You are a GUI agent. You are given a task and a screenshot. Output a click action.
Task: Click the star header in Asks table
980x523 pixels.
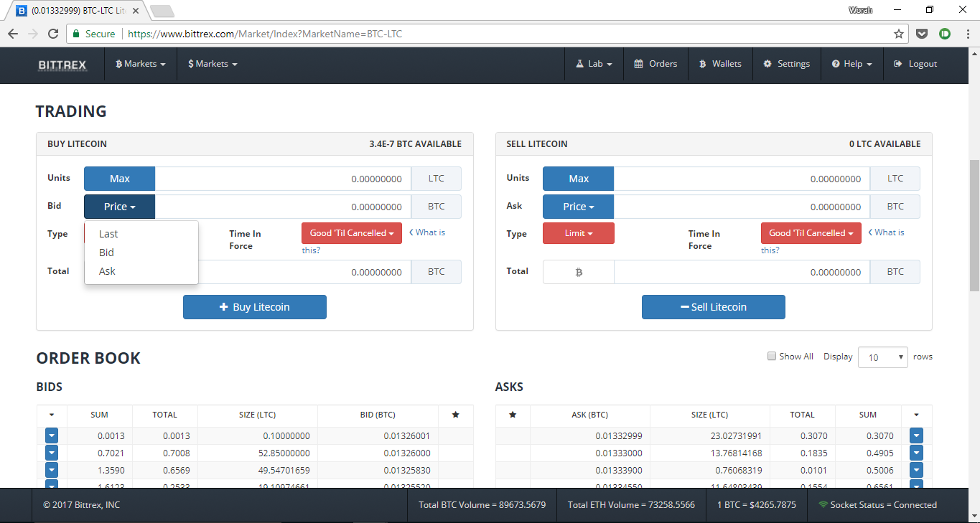513,415
